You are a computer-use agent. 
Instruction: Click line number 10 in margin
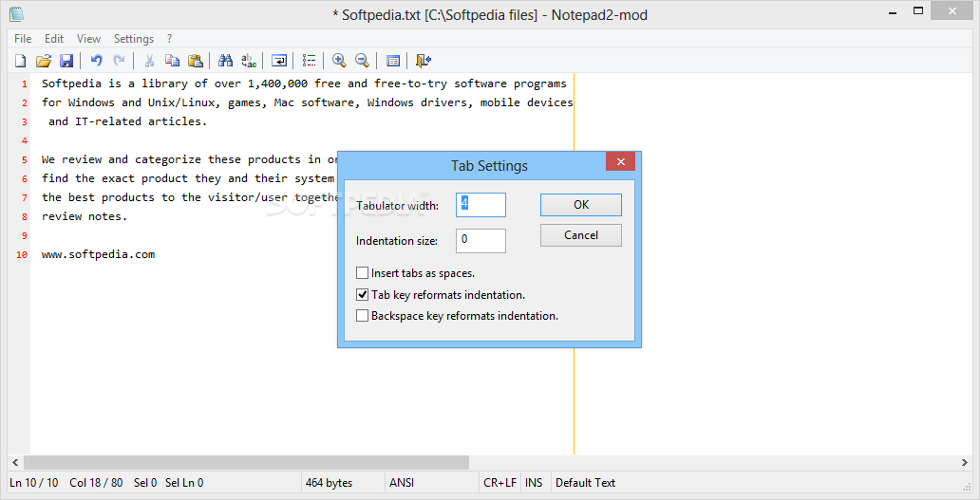pos(23,254)
